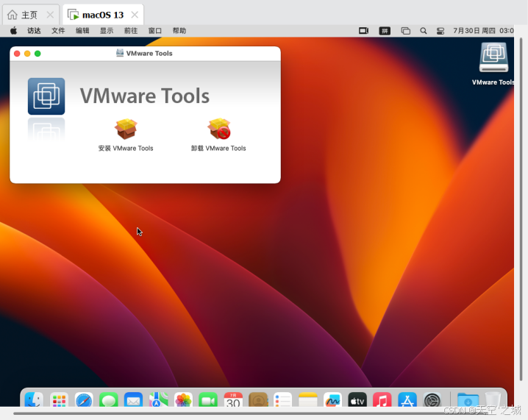
Task: Open FaceTime in the Dock
Action: [208, 400]
